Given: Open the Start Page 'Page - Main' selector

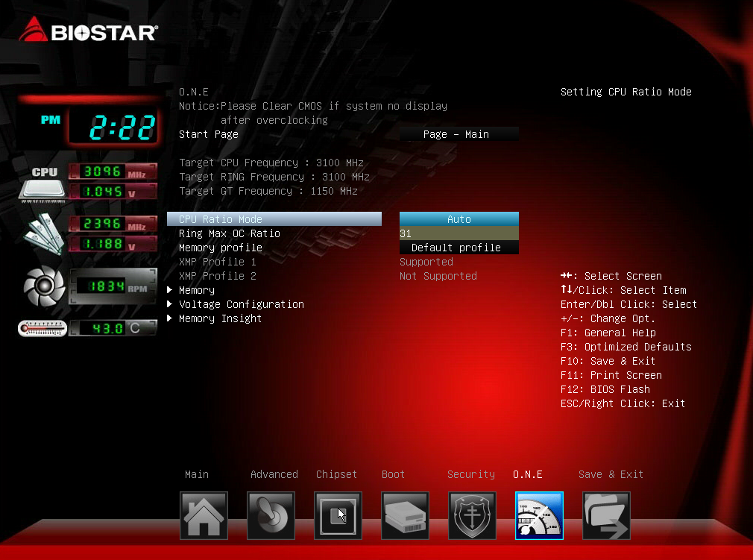Looking at the screenshot, I should coord(459,134).
